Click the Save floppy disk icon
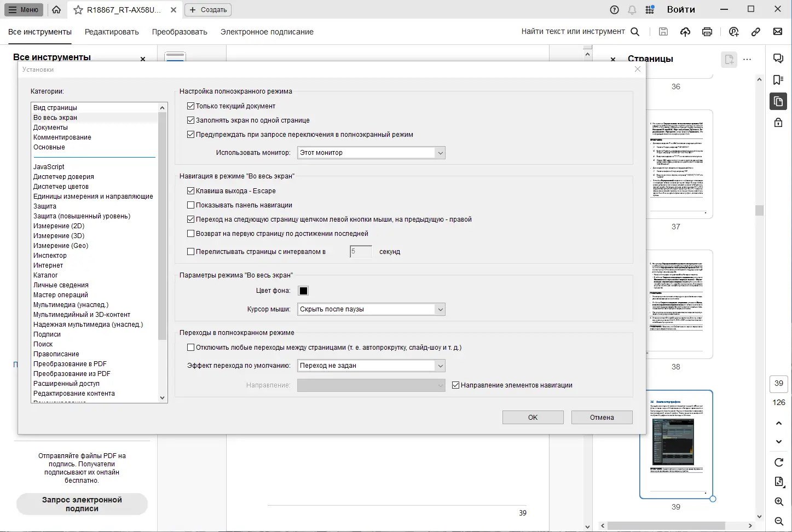Image resolution: width=792 pixels, height=532 pixels. [x=663, y=32]
